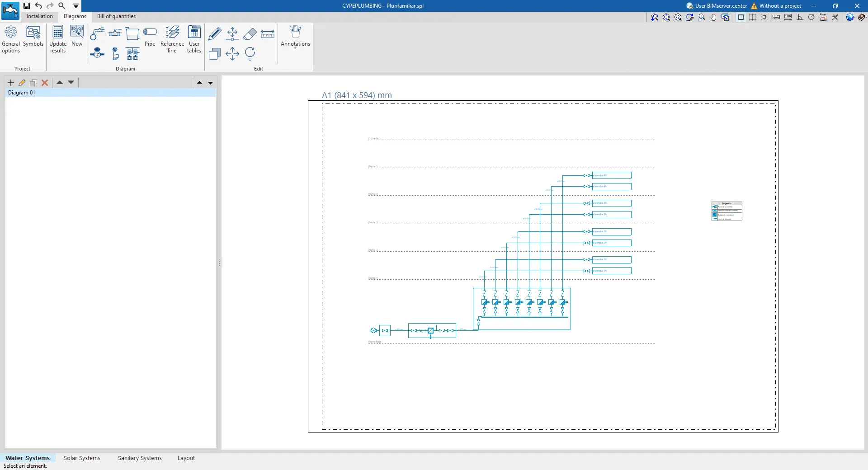Choose the eraser delete tool
868x470 pixels.
(x=250, y=34)
